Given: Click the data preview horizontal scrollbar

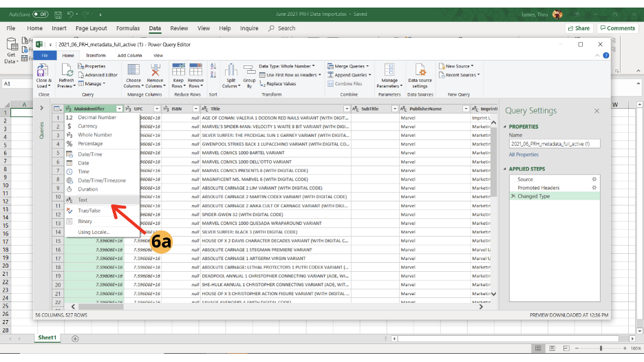Looking at the screenshot, I should point(100,307).
